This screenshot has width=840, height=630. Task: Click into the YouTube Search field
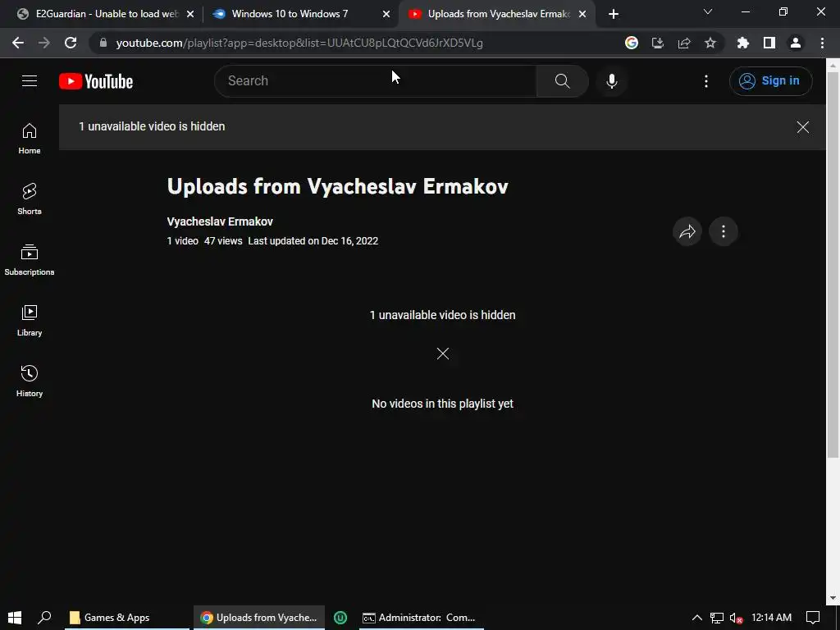(375, 81)
